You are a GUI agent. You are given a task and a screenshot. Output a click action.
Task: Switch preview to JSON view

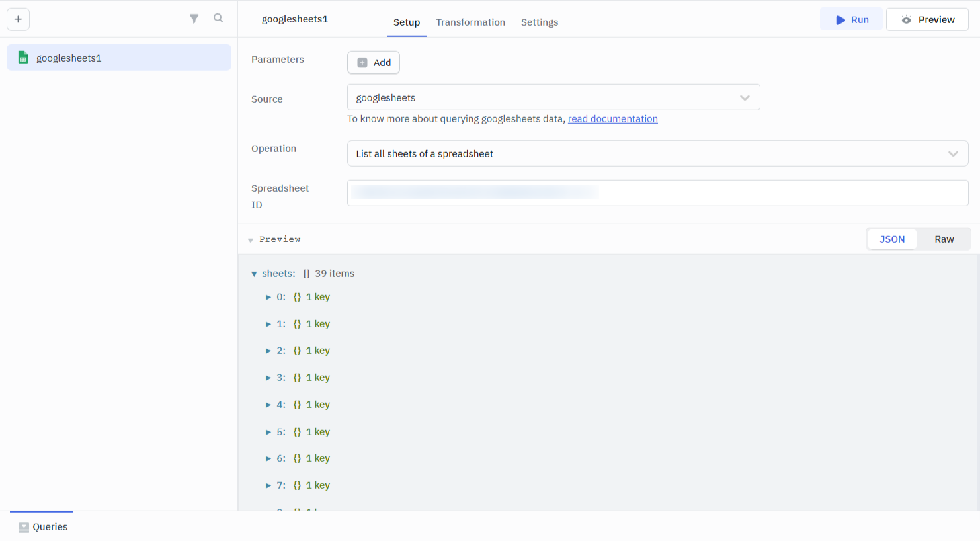[x=891, y=239]
